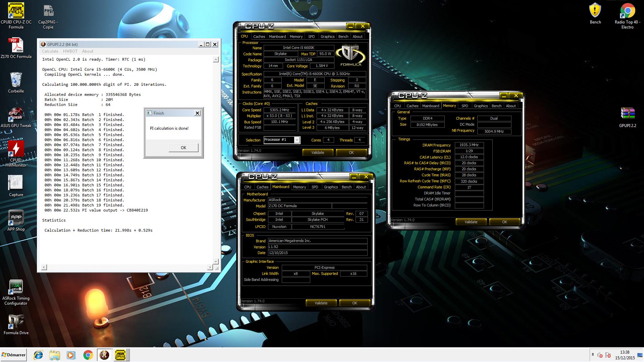Show hidden system tray icons
Viewport: 644px width, 362px height.
[x=593, y=355]
